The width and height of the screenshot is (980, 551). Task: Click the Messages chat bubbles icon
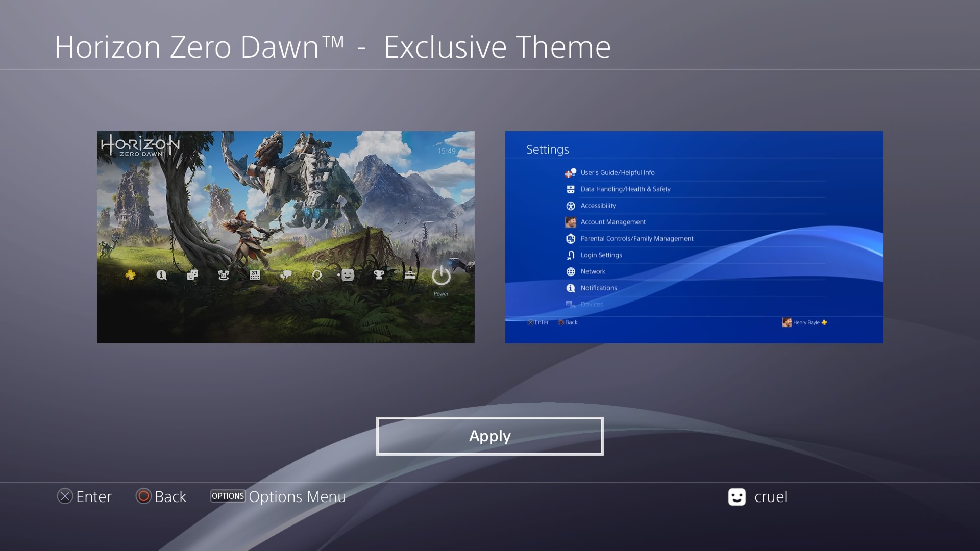286,275
